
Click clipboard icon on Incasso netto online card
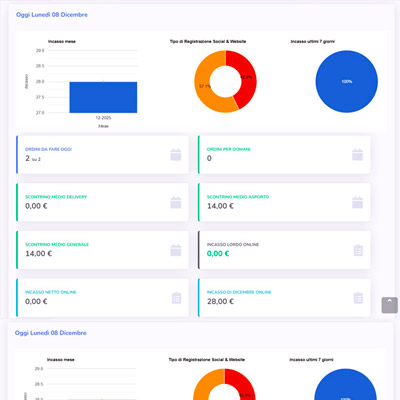point(176,298)
